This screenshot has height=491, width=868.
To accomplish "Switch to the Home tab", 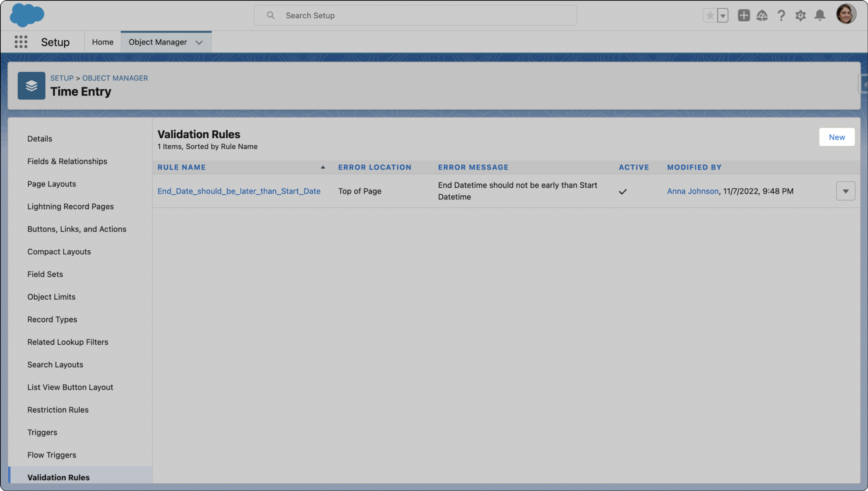I will [x=102, y=42].
